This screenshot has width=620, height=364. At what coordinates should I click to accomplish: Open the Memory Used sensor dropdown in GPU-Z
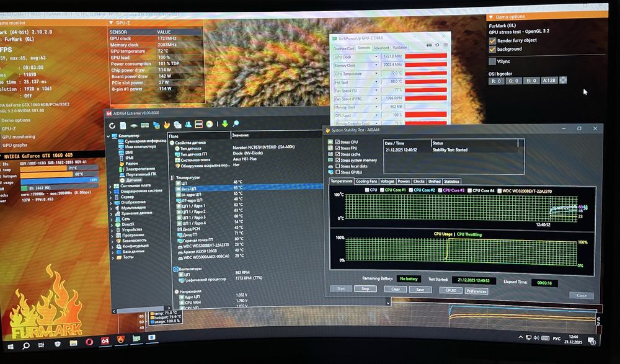tap(376, 107)
